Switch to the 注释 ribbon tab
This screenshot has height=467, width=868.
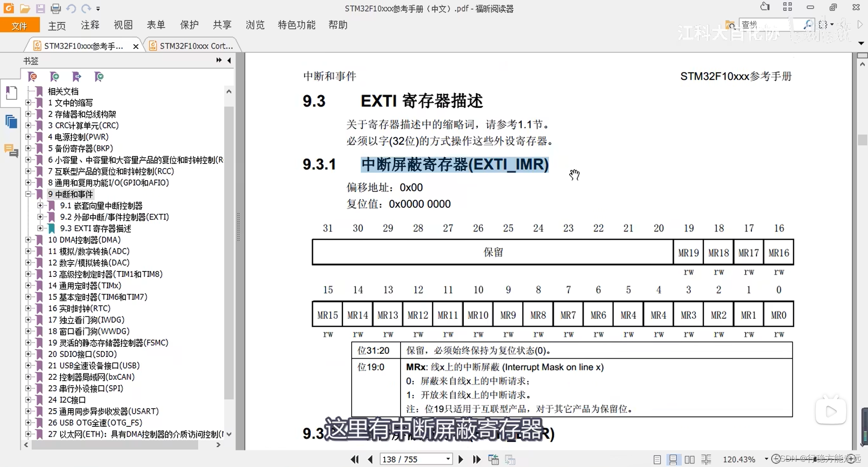[x=90, y=25]
